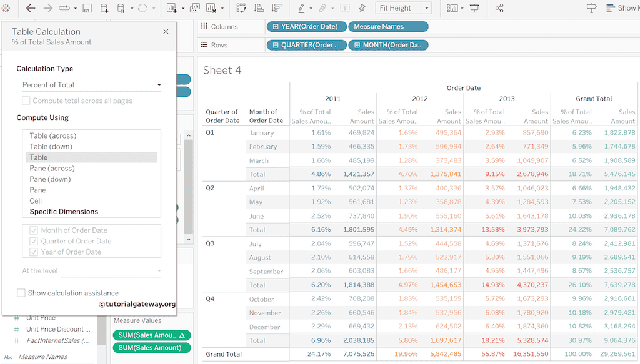
Task: Redo with the forward arrow icon
Action: pyautogui.click(x=47, y=8)
